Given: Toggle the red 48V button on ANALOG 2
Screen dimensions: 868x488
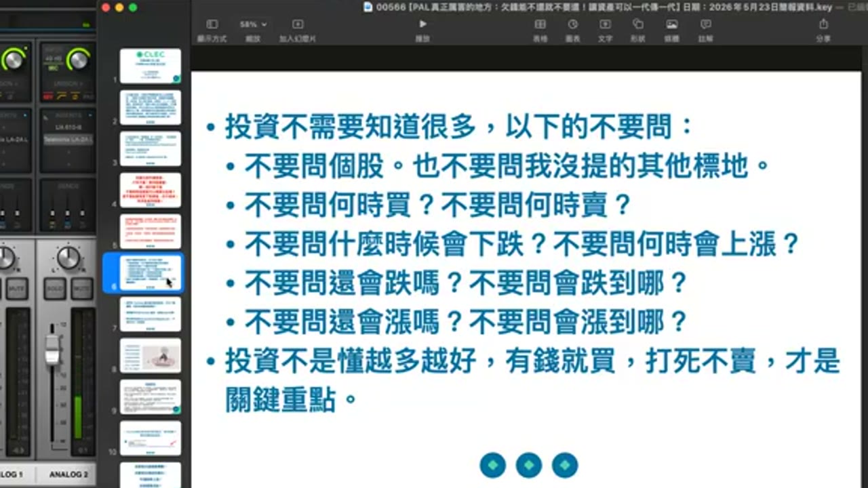Looking at the screenshot, I should coord(48,97).
